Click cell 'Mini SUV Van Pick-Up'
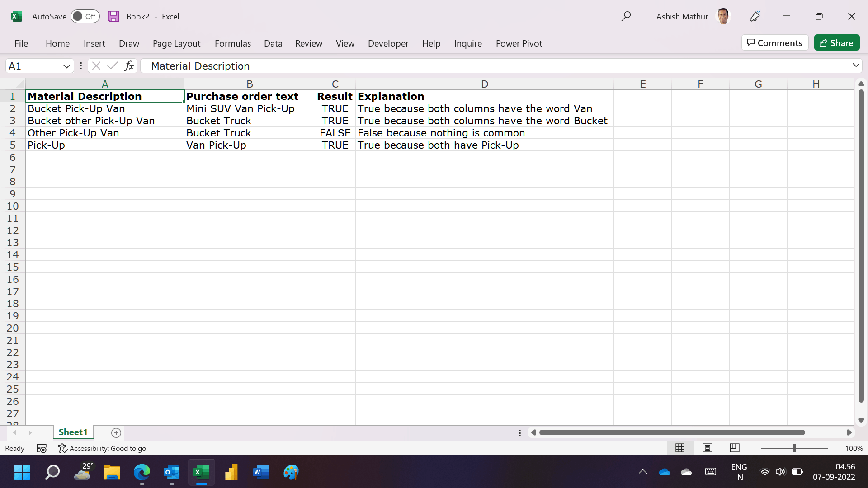This screenshot has height=488, width=868. pyautogui.click(x=250, y=108)
